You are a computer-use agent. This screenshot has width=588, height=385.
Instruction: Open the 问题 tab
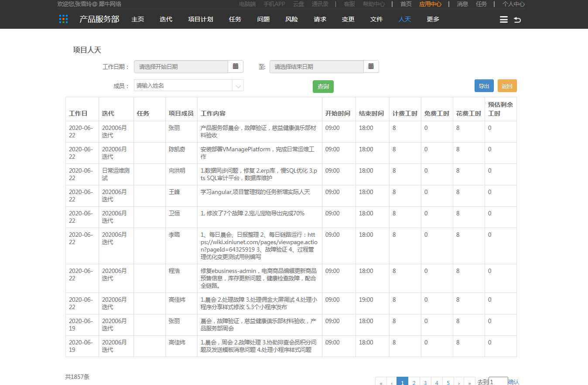(263, 19)
